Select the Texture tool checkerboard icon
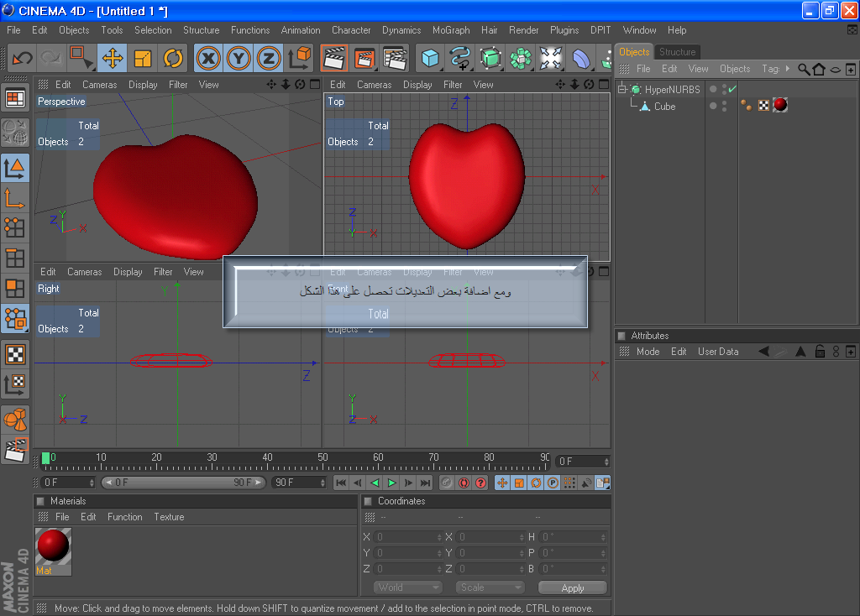The width and height of the screenshot is (860, 616). [15, 355]
